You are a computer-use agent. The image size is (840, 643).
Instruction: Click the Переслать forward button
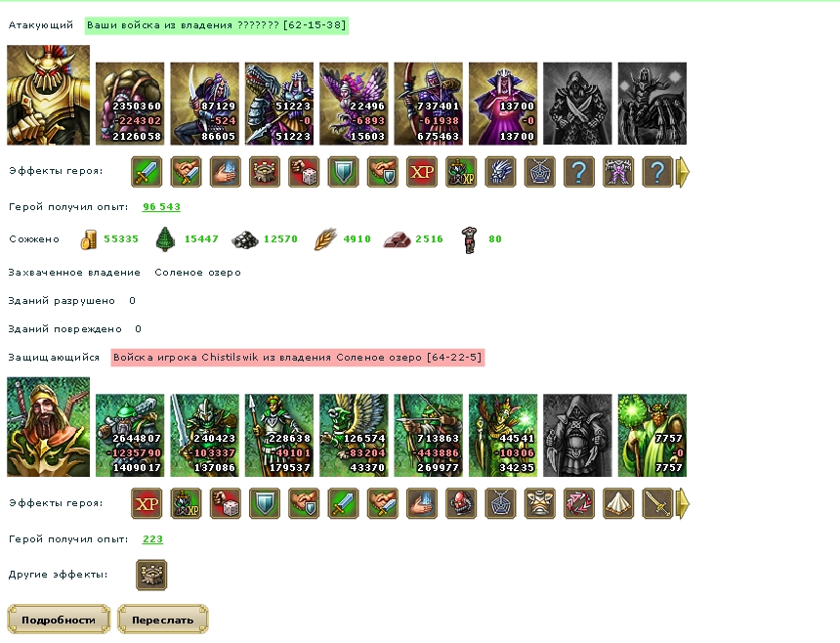point(163,620)
